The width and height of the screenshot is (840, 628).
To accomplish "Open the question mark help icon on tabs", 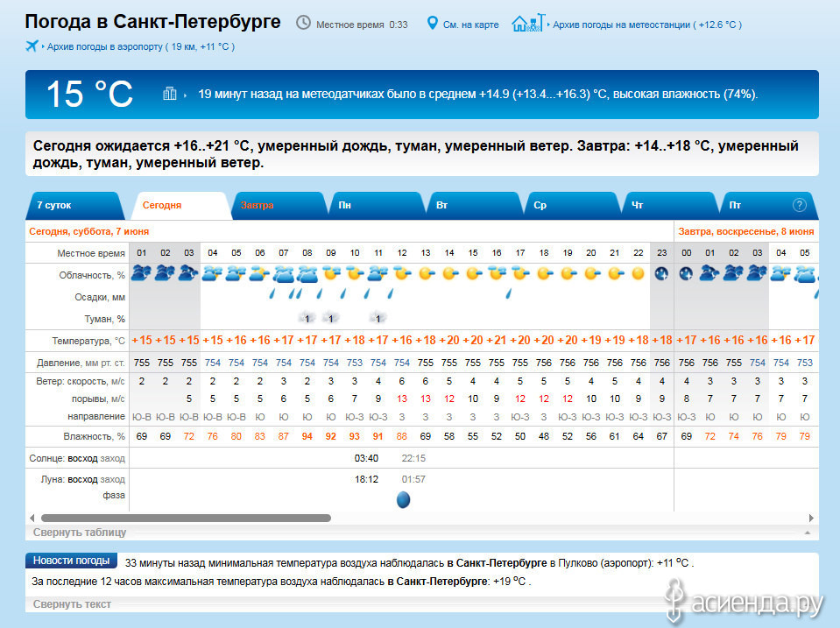I will pos(800,205).
